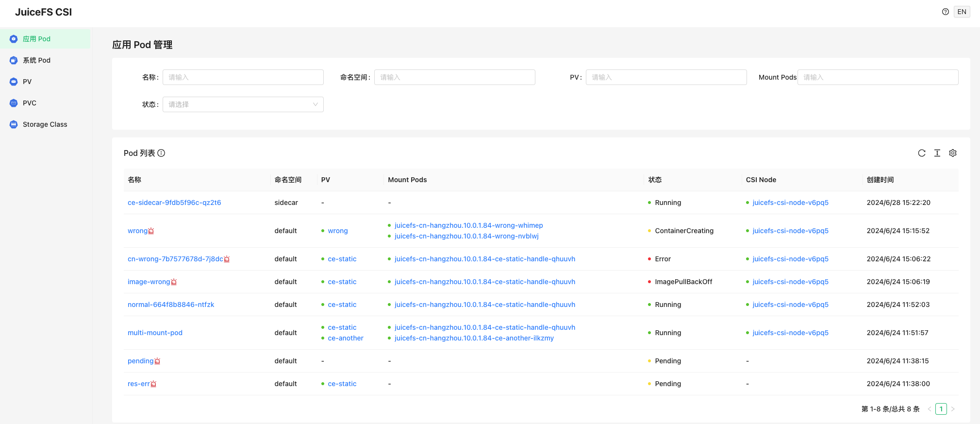Open ce-static-handle-qhuuvh mount pod in image-wrong row
The image size is (980, 424).
tap(485, 282)
